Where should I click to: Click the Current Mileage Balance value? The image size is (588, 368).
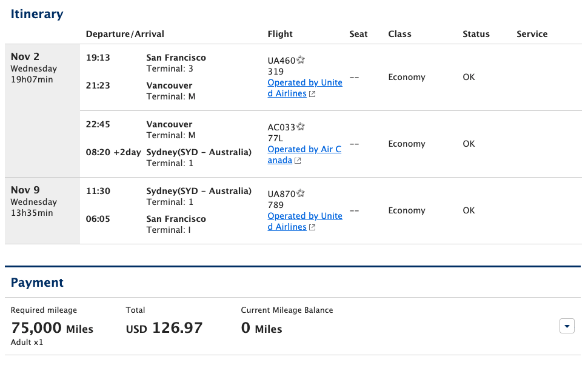[261, 327]
